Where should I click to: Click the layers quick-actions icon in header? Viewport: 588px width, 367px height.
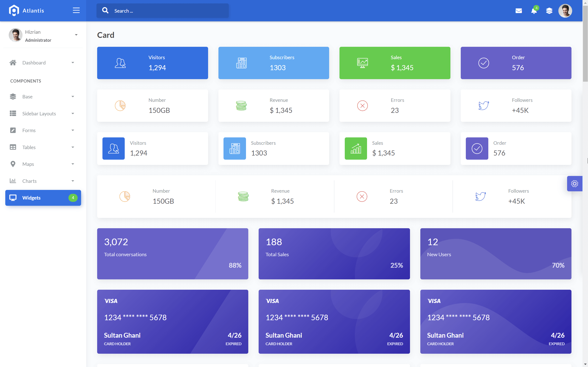click(549, 11)
